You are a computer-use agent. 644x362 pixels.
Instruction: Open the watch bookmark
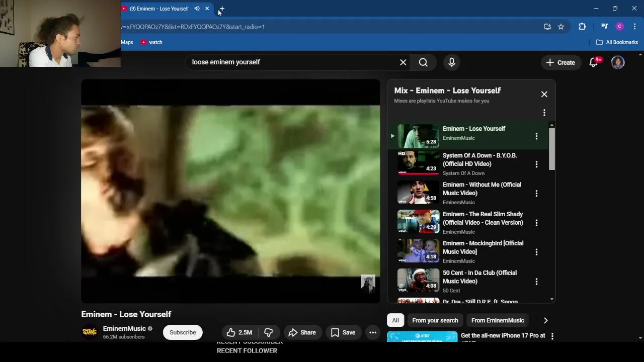(x=151, y=42)
